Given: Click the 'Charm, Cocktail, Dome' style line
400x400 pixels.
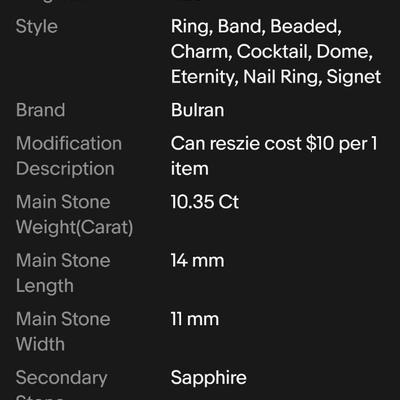Looking at the screenshot, I should pos(272,52).
